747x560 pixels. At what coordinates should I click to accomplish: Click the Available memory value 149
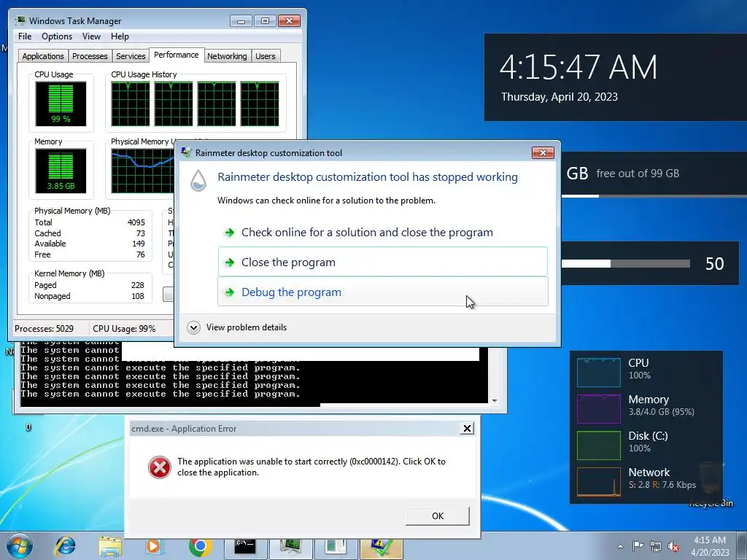click(x=139, y=244)
